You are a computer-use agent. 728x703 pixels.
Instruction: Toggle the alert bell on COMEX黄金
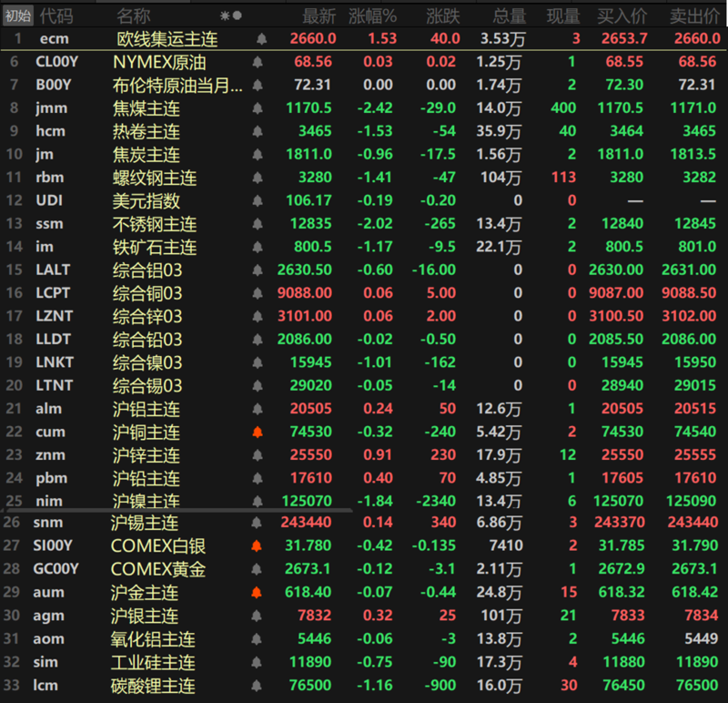point(257,569)
